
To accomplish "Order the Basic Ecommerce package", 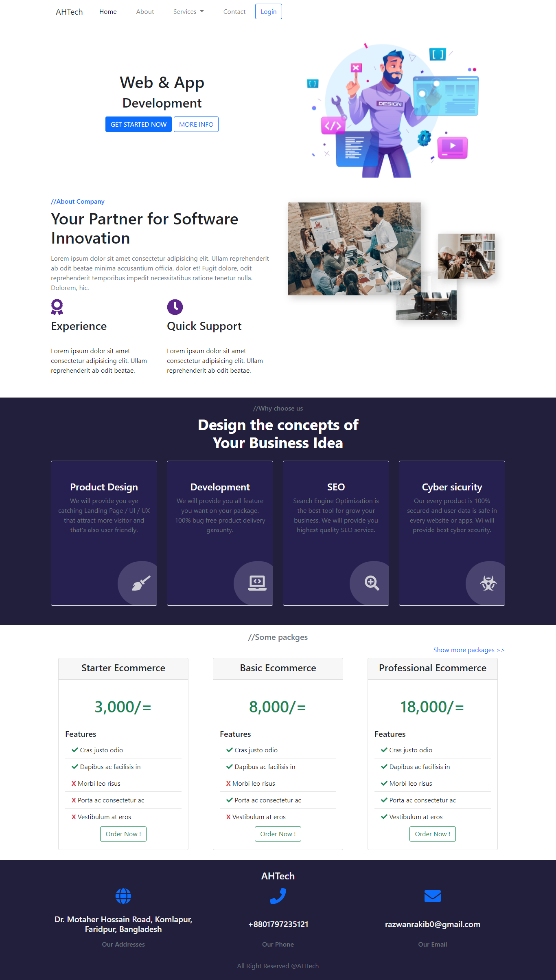I will (x=278, y=834).
